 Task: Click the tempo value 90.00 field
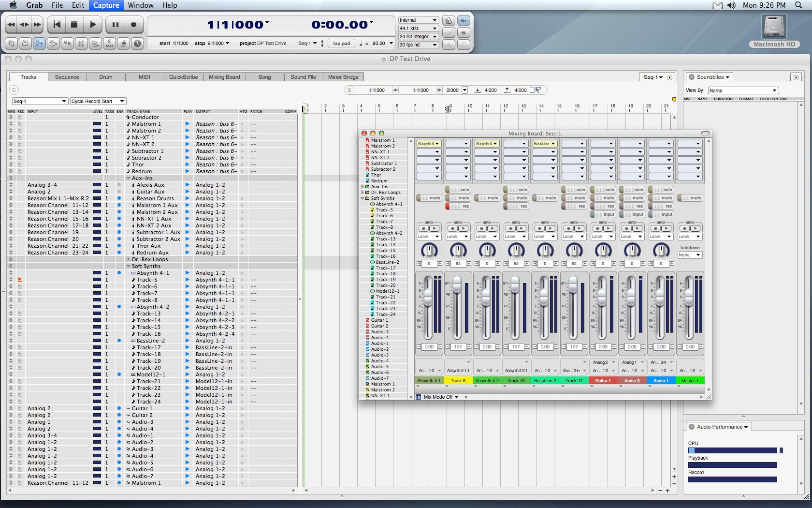[x=379, y=44]
